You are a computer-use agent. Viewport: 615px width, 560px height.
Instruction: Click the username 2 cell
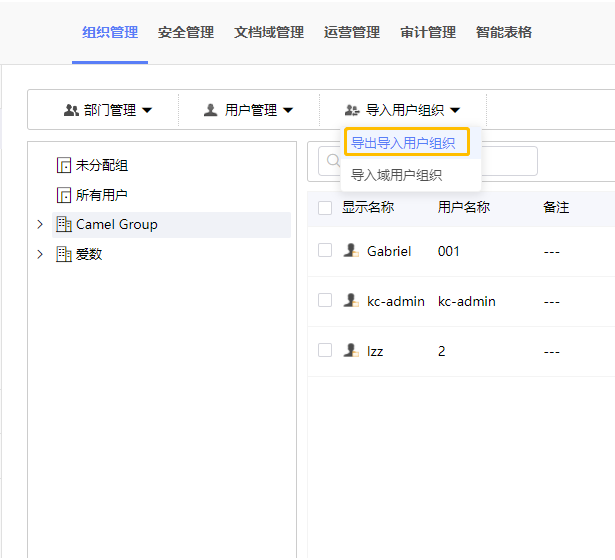(442, 351)
